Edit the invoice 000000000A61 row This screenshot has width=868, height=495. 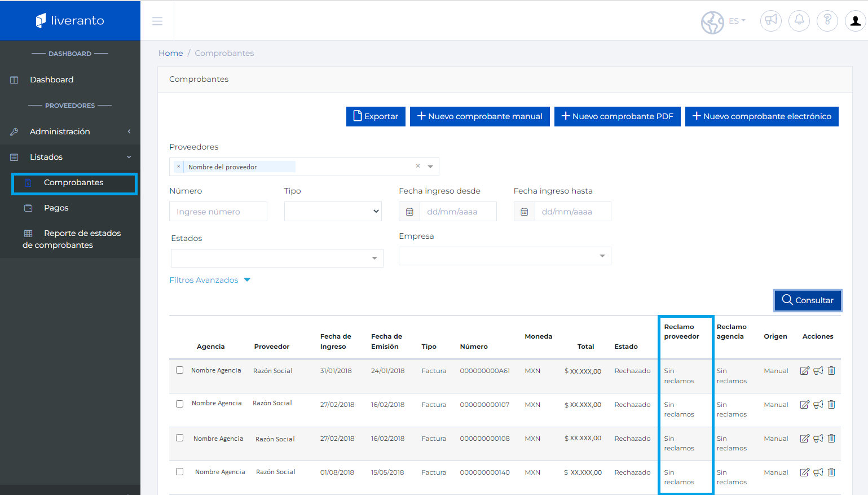(x=805, y=371)
